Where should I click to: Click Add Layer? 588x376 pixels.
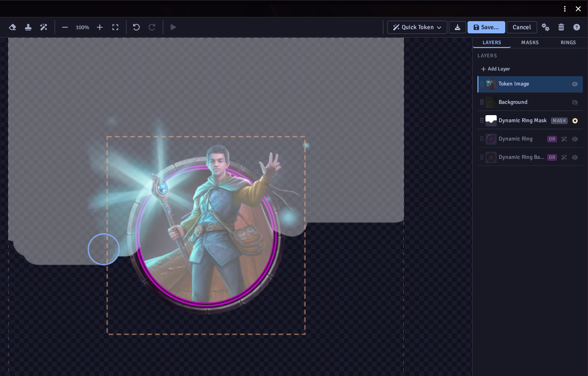click(x=495, y=69)
